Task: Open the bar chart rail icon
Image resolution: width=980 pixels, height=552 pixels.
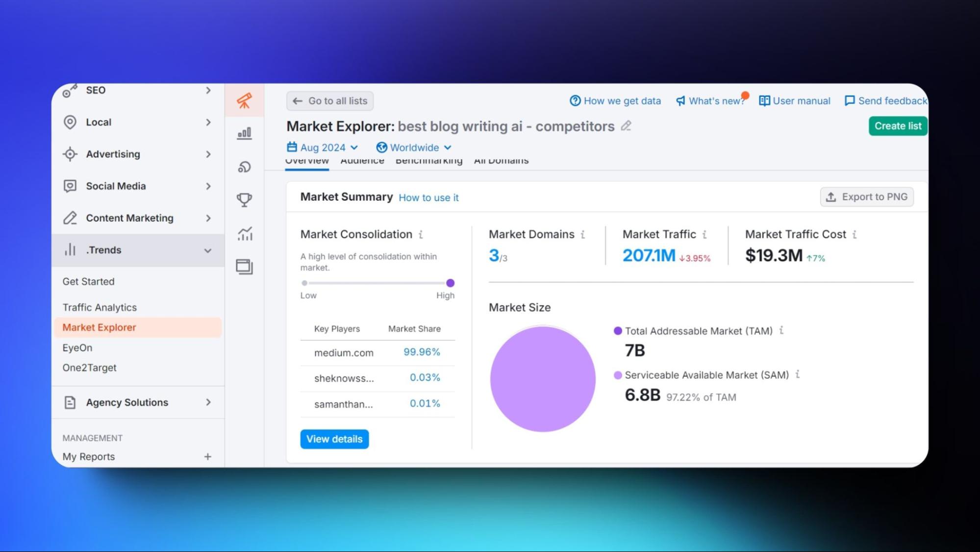Action: click(x=244, y=133)
